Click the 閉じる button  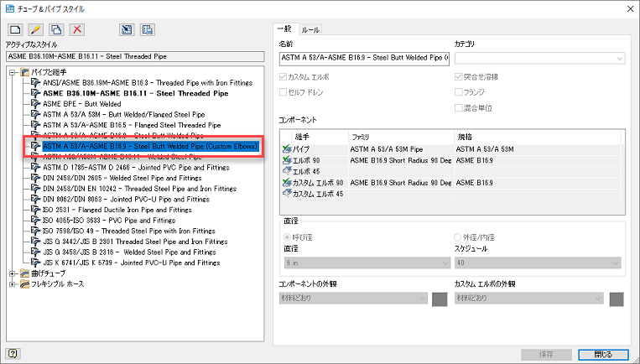(604, 354)
